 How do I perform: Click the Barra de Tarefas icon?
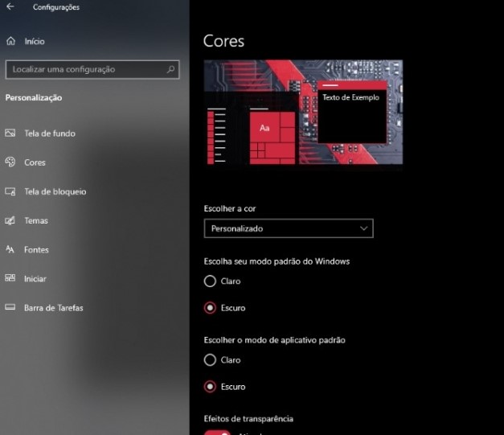(x=10, y=307)
